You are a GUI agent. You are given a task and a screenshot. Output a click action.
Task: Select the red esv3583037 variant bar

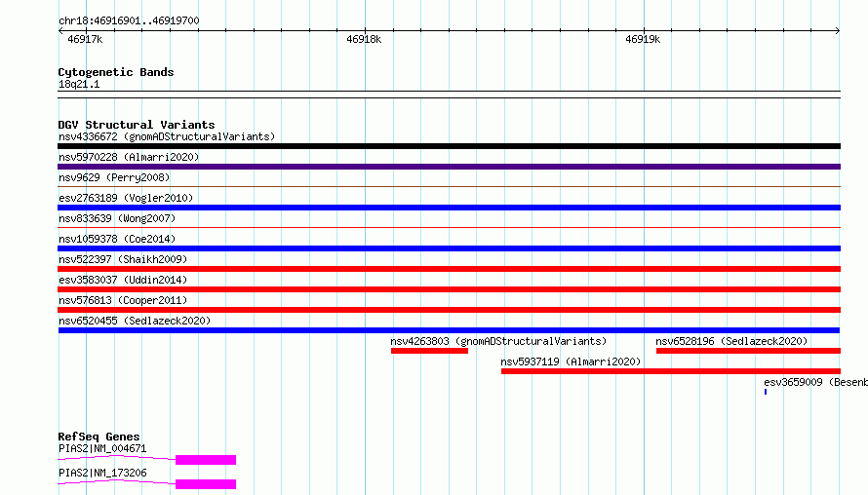pyautogui.click(x=449, y=289)
